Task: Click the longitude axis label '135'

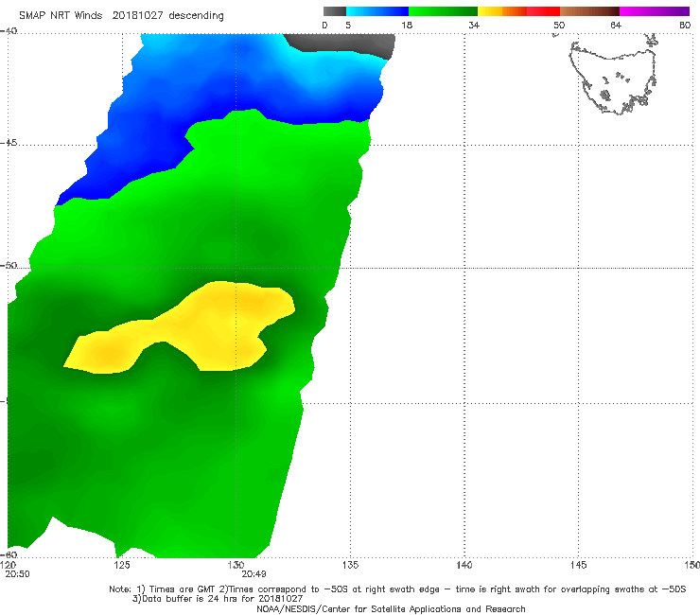Action: (x=350, y=565)
